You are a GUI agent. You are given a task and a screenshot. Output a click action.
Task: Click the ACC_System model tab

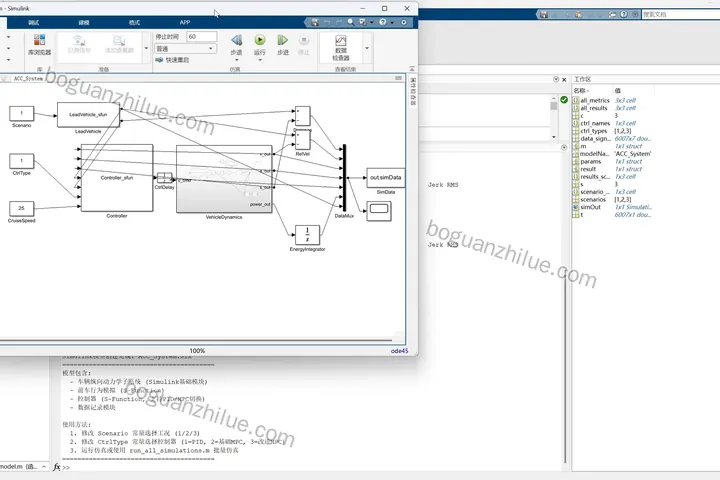tap(28, 79)
